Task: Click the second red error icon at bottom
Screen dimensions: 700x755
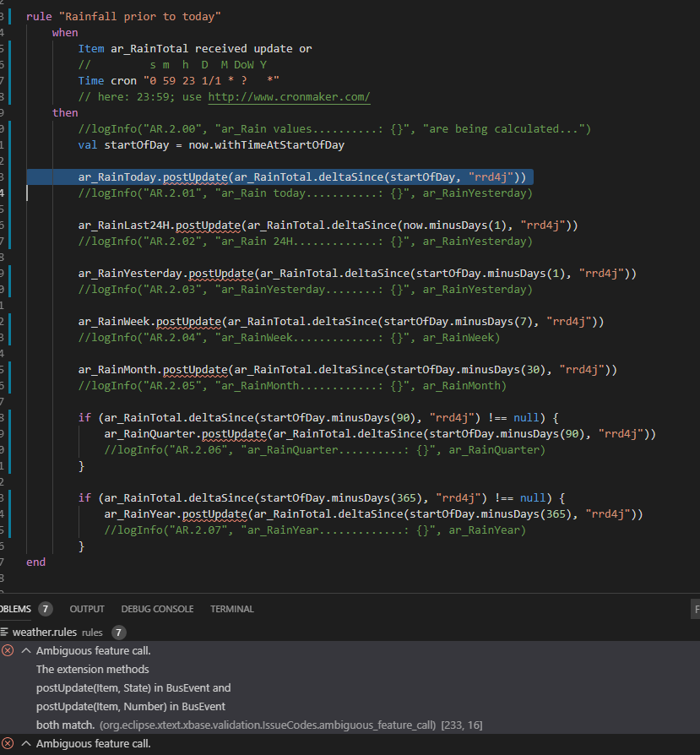Action: point(8,744)
